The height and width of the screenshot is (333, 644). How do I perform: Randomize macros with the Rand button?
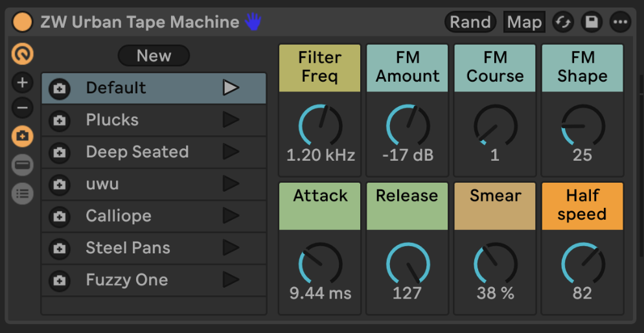pos(470,22)
